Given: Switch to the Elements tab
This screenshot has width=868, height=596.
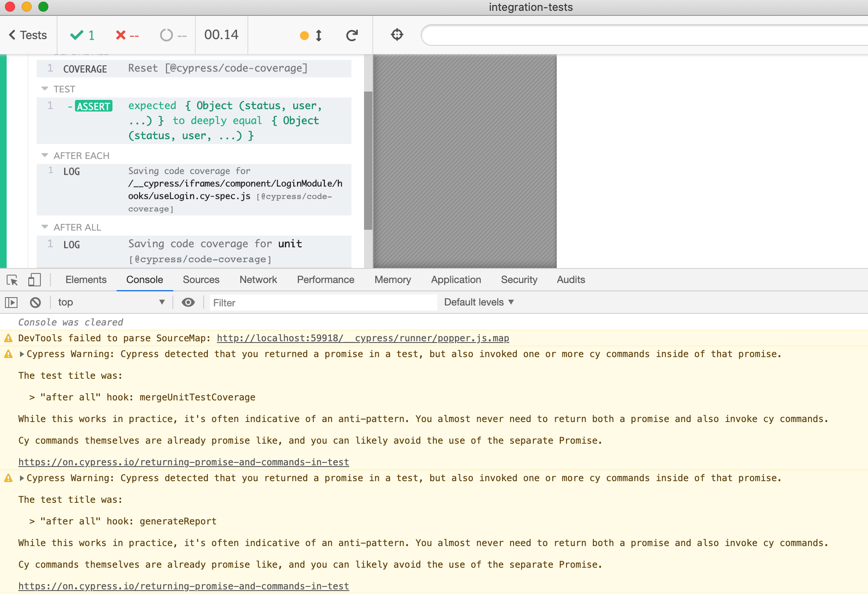Looking at the screenshot, I should [x=86, y=280].
